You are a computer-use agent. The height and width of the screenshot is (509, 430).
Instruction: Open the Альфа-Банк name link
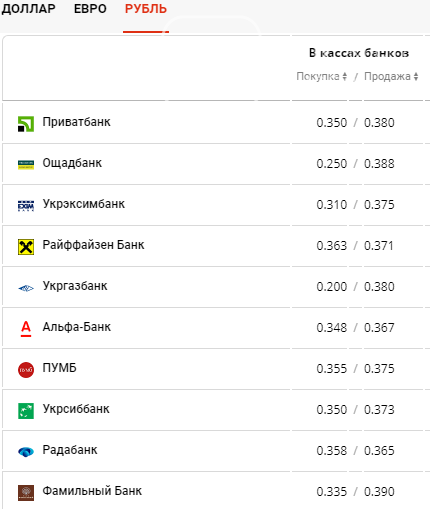pyautogui.click(x=77, y=327)
